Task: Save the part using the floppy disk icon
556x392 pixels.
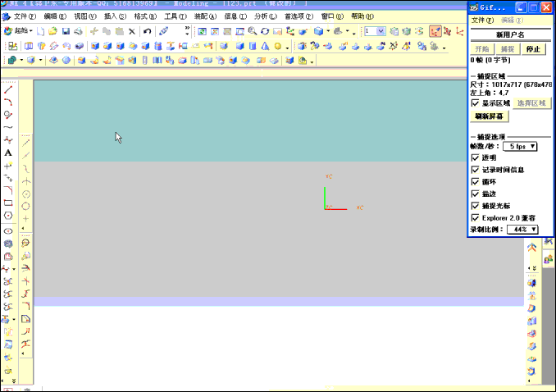Action: pos(66,31)
